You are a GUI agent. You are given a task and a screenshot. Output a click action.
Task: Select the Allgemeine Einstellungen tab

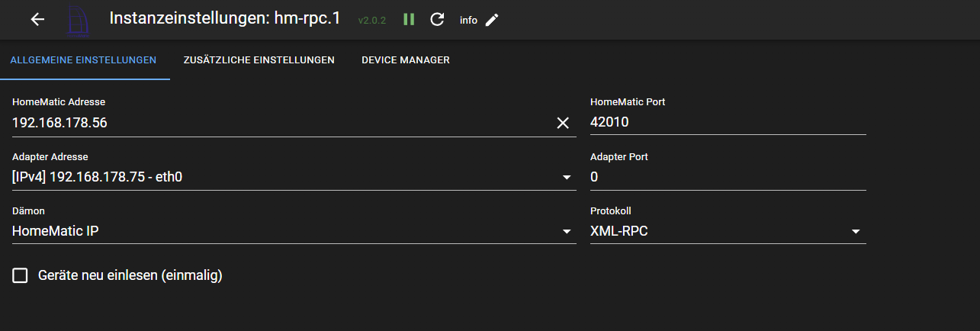83,60
